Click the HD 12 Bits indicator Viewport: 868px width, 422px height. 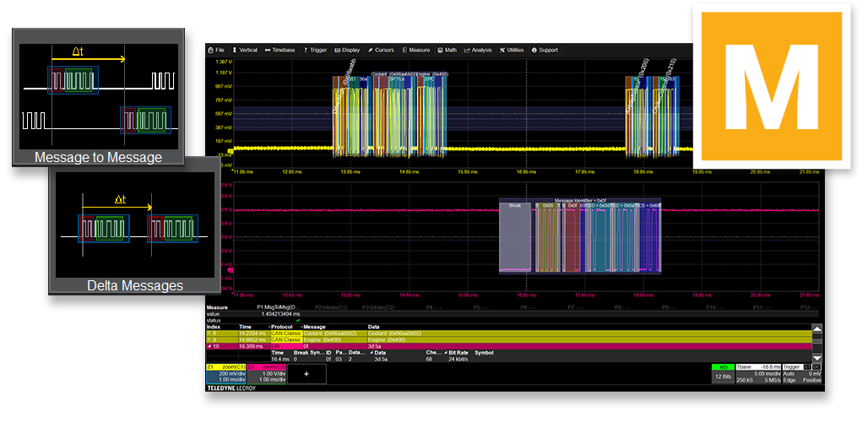point(723,373)
